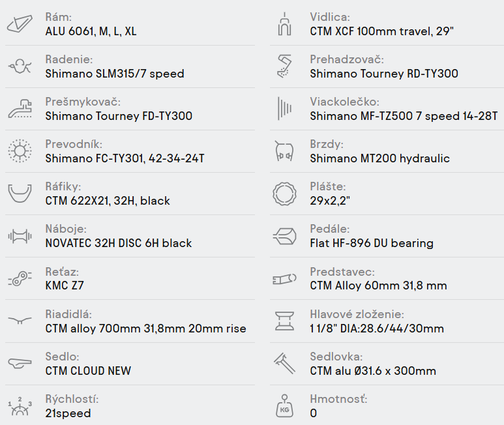
Task: Click the chain link icon beside Reťaz
Action: pyautogui.click(x=19, y=279)
